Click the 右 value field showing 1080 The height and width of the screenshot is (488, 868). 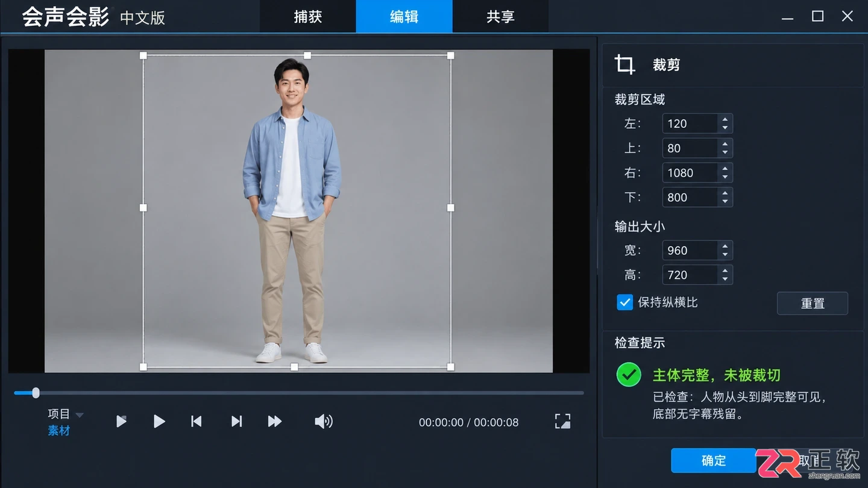click(x=690, y=173)
